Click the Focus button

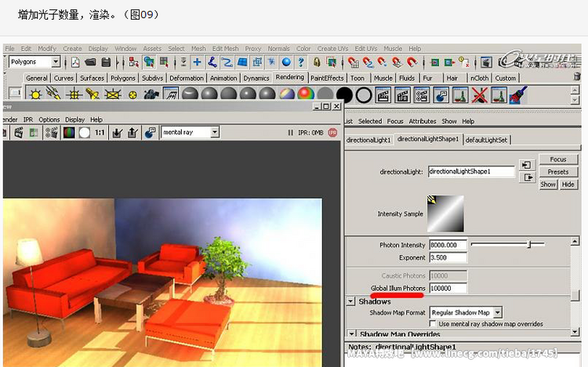558,159
